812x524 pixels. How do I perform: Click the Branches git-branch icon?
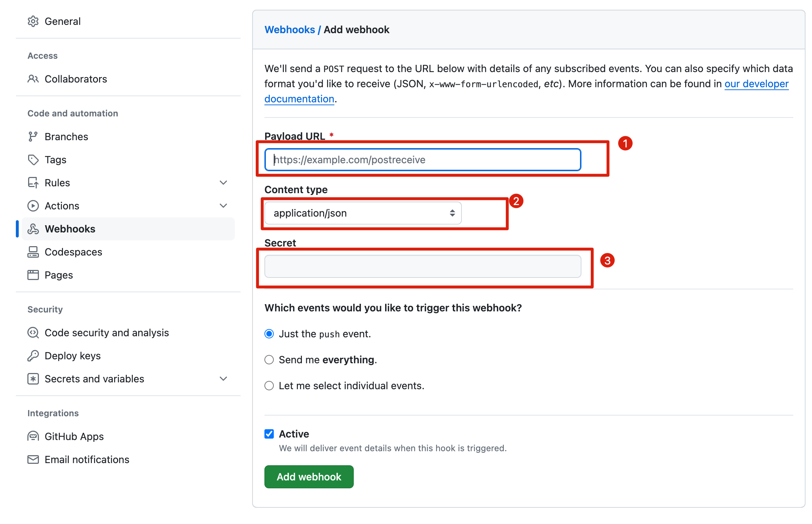(33, 137)
